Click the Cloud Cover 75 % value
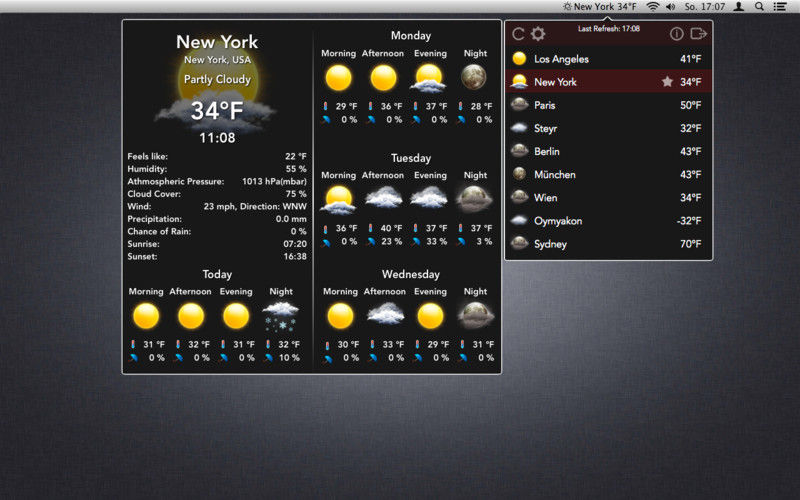The height and width of the screenshot is (500, 800). (x=296, y=194)
